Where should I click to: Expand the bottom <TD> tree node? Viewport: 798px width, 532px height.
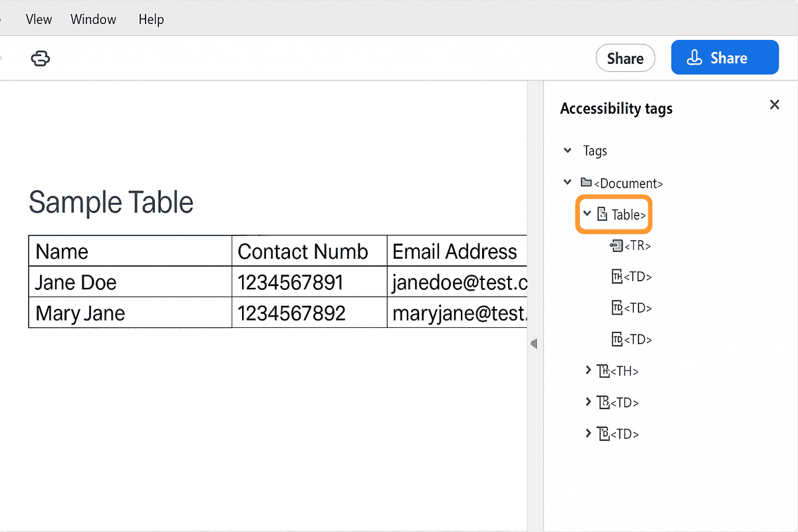(x=588, y=433)
